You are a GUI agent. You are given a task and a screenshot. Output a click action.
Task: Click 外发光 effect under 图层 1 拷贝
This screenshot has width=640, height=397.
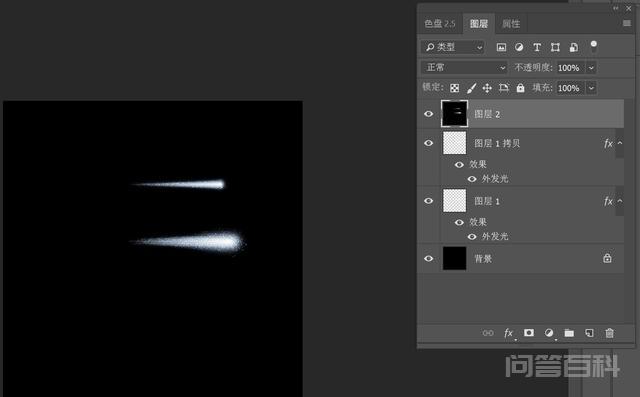click(495, 179)
